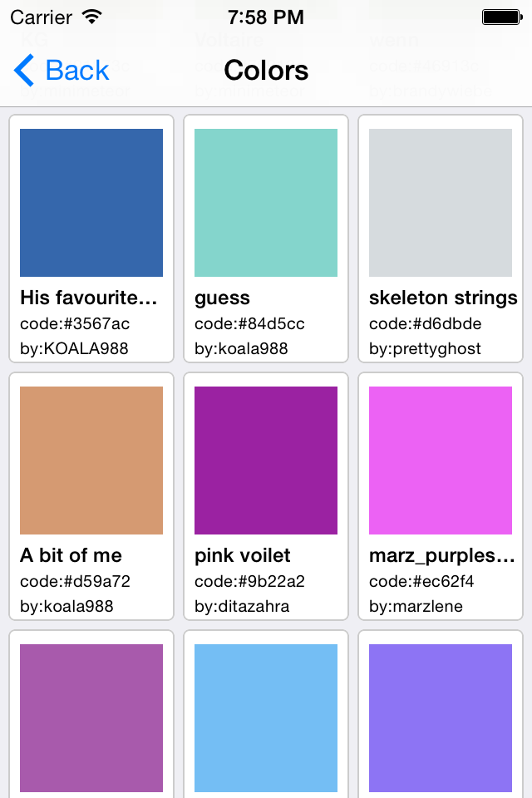Pick the light gray skeleton strings swatch
Viewport: 532px width, 798px height.
(441, 203)
